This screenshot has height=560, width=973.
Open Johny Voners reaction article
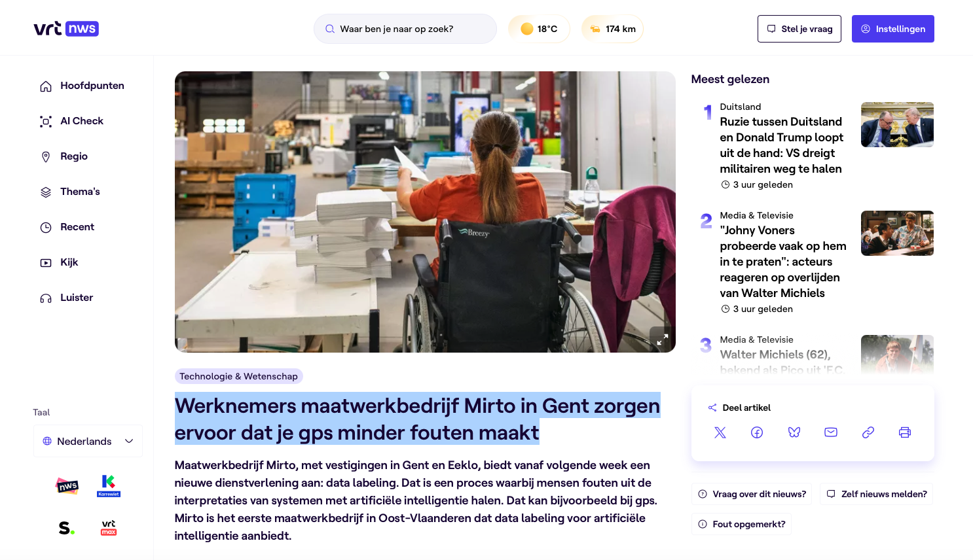point(783,262)
